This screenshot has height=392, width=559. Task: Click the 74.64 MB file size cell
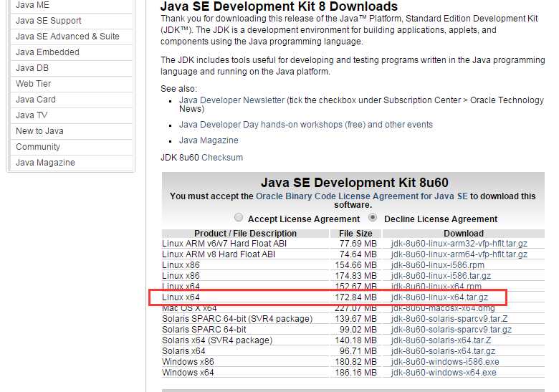point(358,254)
